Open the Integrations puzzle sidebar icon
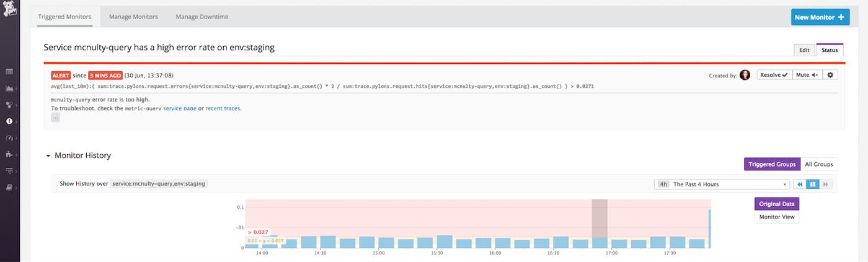 click(9, 154)
